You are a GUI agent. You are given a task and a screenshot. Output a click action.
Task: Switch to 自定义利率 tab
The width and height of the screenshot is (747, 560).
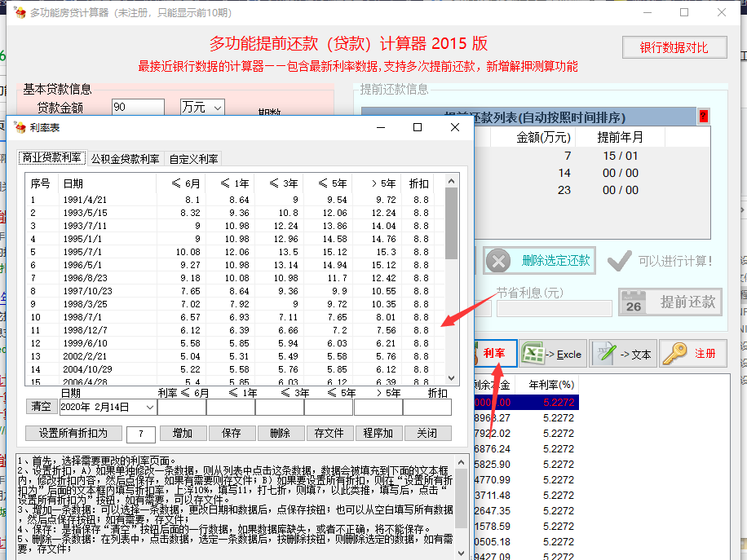(193, 159)
